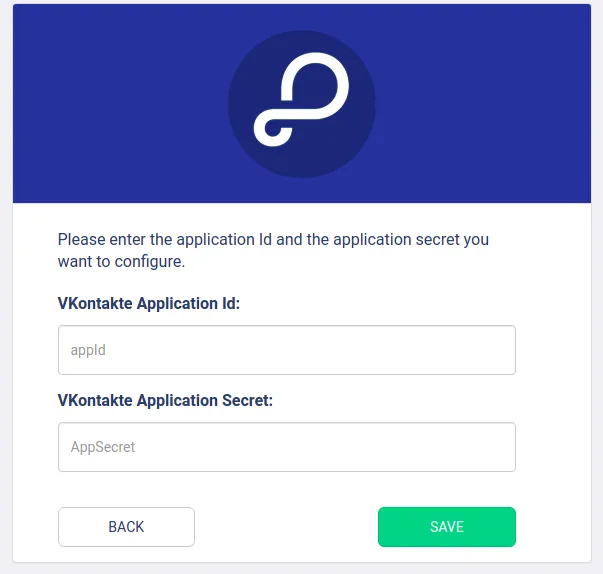Focus the VKontakte Application Id field
Image resolution: width=603 pixels, height=574 pixels.
point(287,350)
